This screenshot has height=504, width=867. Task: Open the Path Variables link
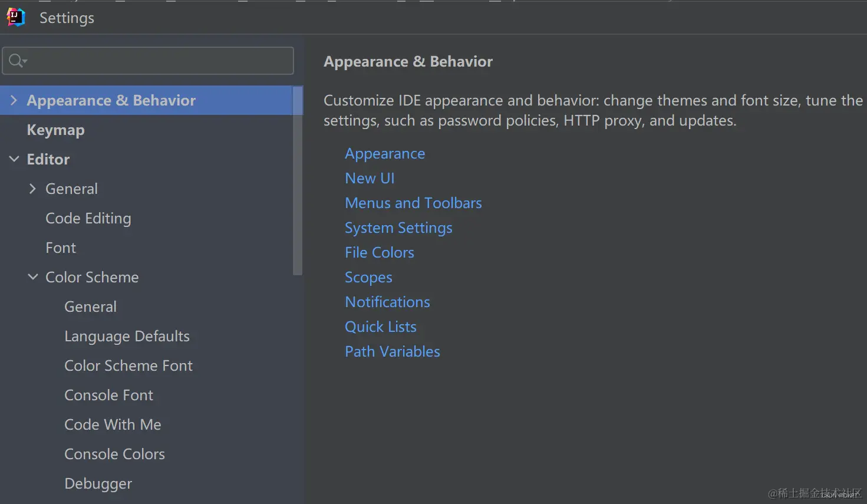[x=393, y=352]
